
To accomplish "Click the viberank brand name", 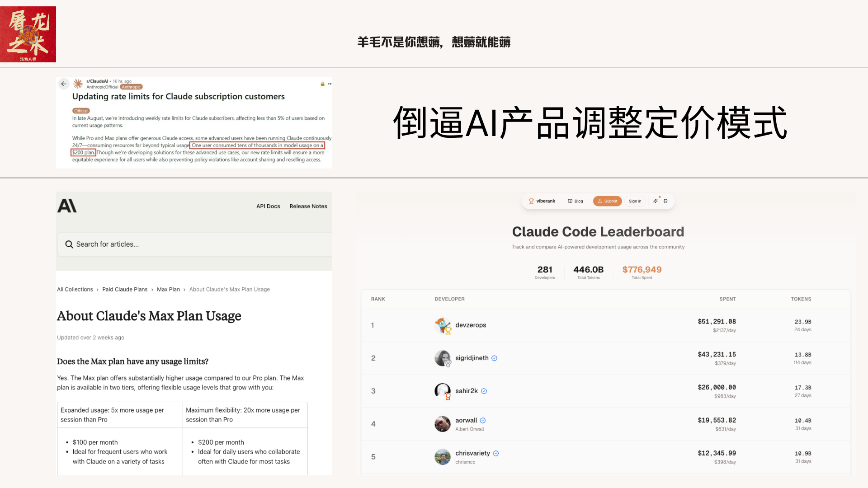I will pyautogui.click(x=546, y=201).
